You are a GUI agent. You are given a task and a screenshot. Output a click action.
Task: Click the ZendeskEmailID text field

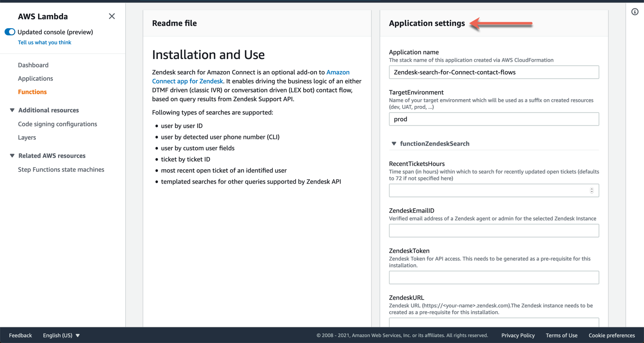point(494,231)
